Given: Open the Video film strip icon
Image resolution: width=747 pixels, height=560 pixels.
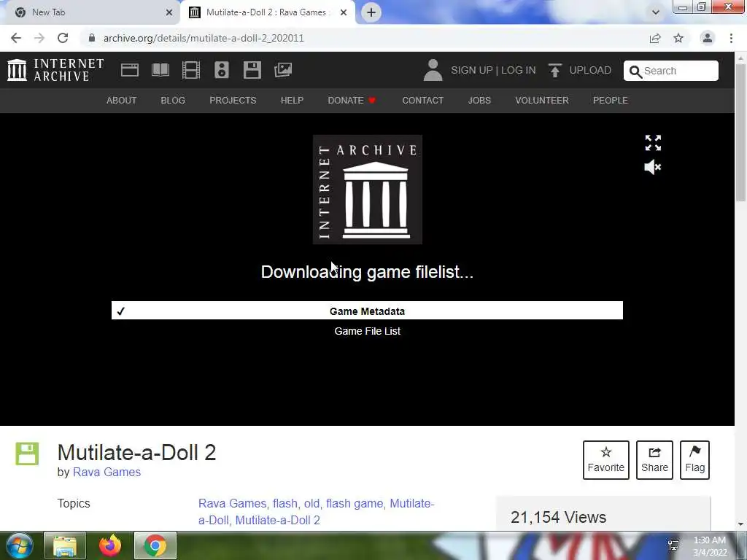Looking at the screenshot, I should 191,70.
